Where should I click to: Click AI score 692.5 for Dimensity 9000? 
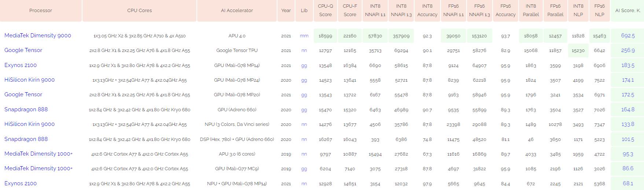628,36
